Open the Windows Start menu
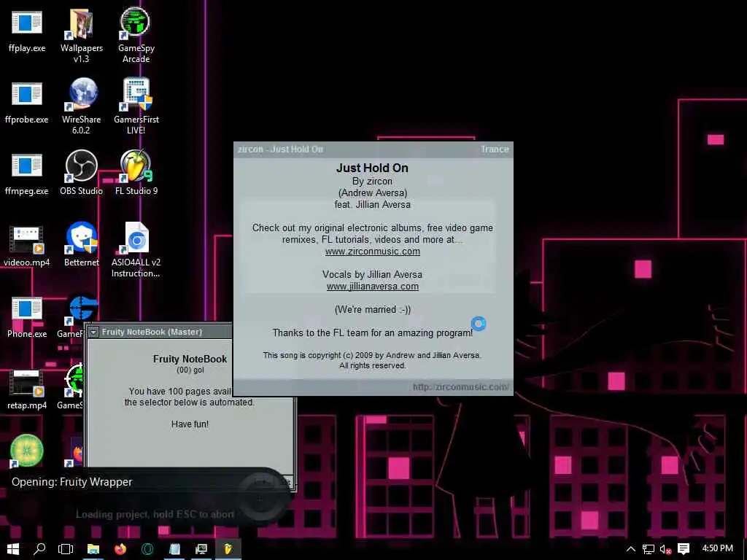 tap(13, 548)
